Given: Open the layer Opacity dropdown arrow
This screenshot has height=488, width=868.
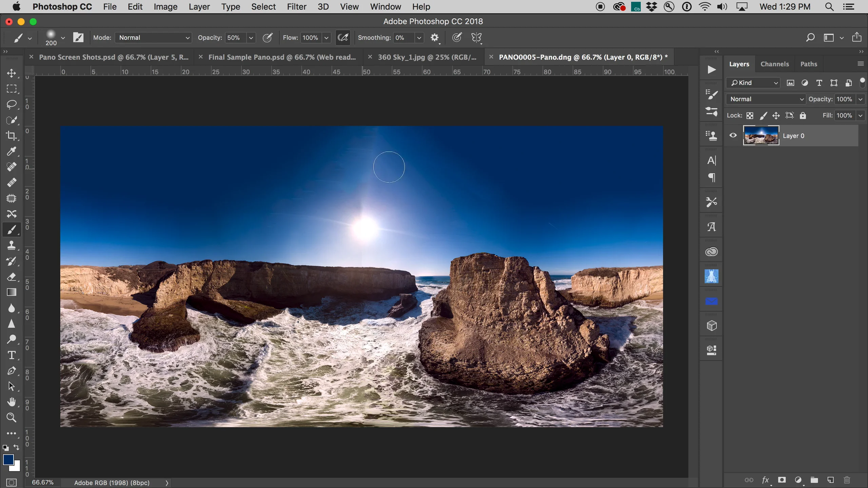Looking at the screenshot, I should [860, 99].
